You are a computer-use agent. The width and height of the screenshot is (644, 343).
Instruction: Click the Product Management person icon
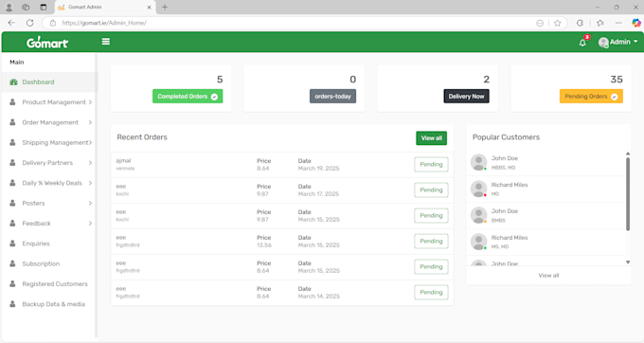pyautogui.click(x=12, y=102)
